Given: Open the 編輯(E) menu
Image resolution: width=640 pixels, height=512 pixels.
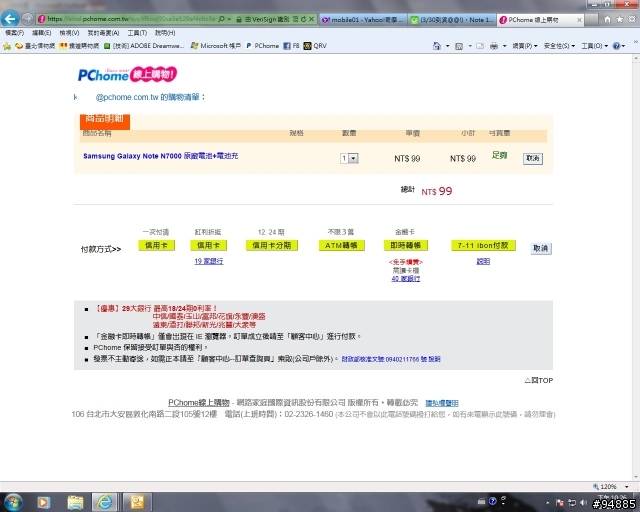Looking at the screenshot, I should (x=42, y=33).
